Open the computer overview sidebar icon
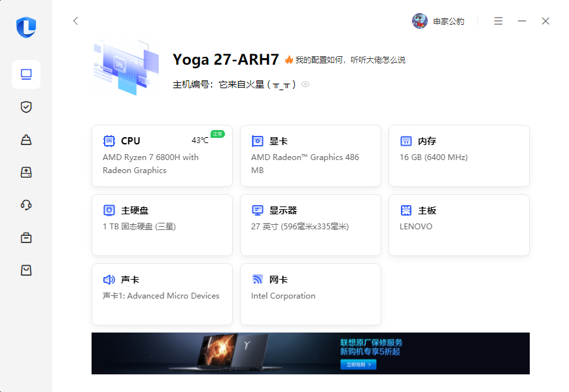Viewport: 569px width, 392px height. pos(26,74)
